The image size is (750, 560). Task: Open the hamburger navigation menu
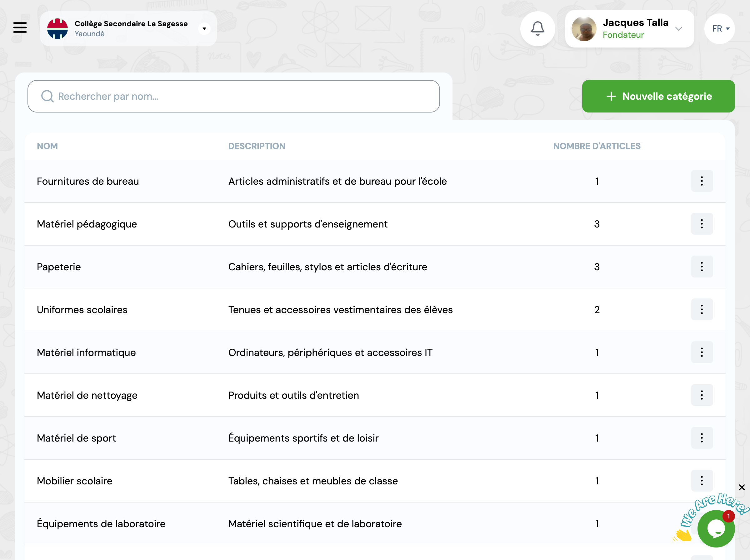pyautogui.click(x=20, y=28)
